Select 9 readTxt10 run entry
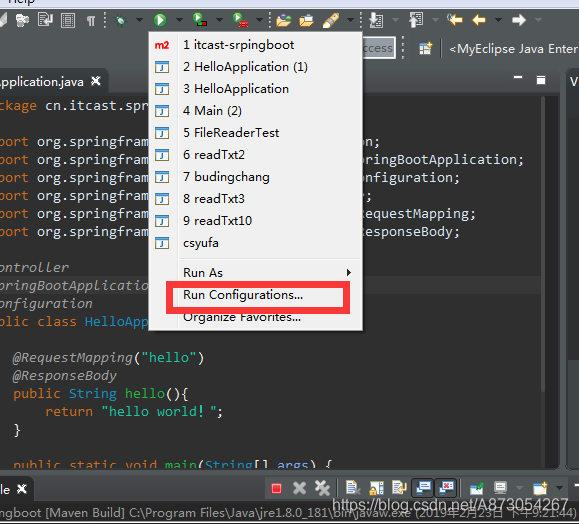This screenshot has height=524, width=579. (255, 221)
